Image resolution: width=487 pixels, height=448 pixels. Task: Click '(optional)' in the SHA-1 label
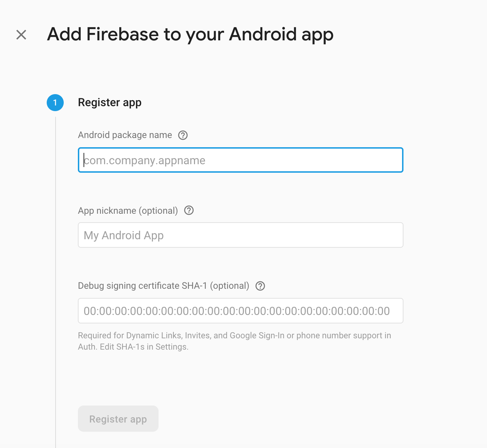tap(230, 286)
